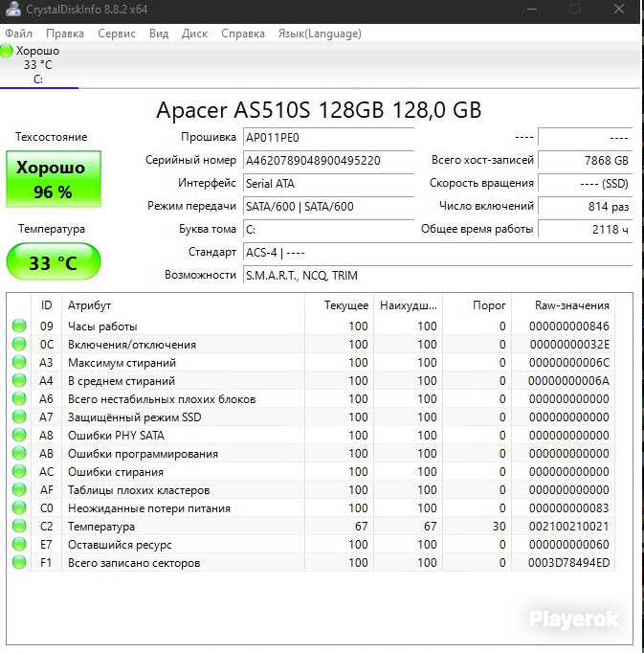The width and height of the screenshot is (644, 653).
Task: Click the Порог column header
Action: pyautogui.click(x=477, y=305)
